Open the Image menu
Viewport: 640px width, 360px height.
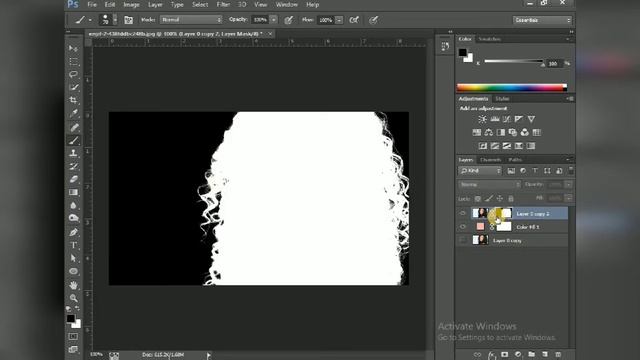point(131,5)
